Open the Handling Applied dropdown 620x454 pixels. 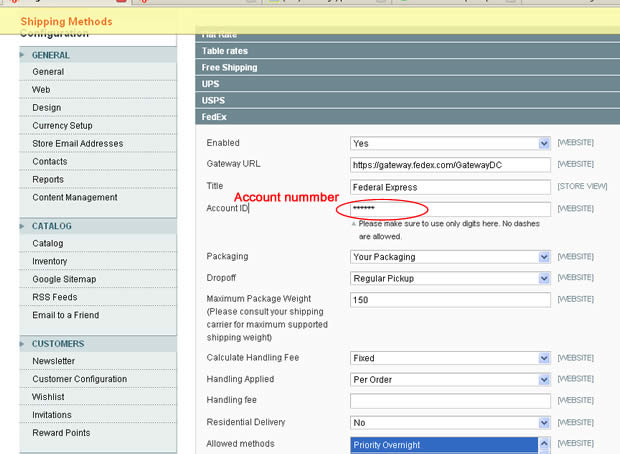[x=450, y=380]
